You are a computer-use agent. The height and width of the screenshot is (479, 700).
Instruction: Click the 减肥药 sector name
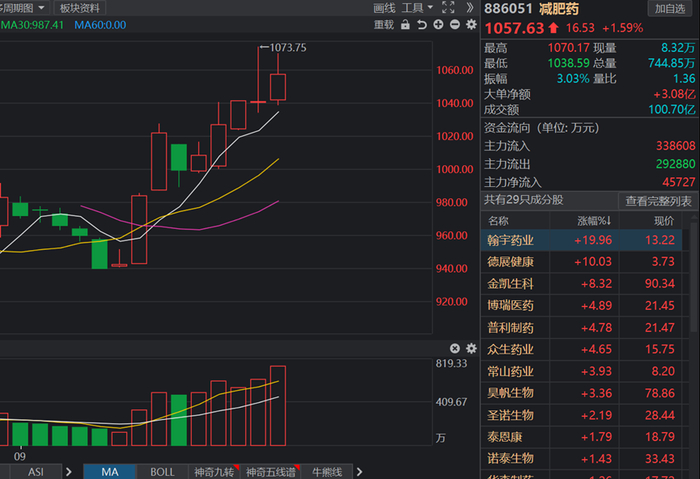point(559,9)
